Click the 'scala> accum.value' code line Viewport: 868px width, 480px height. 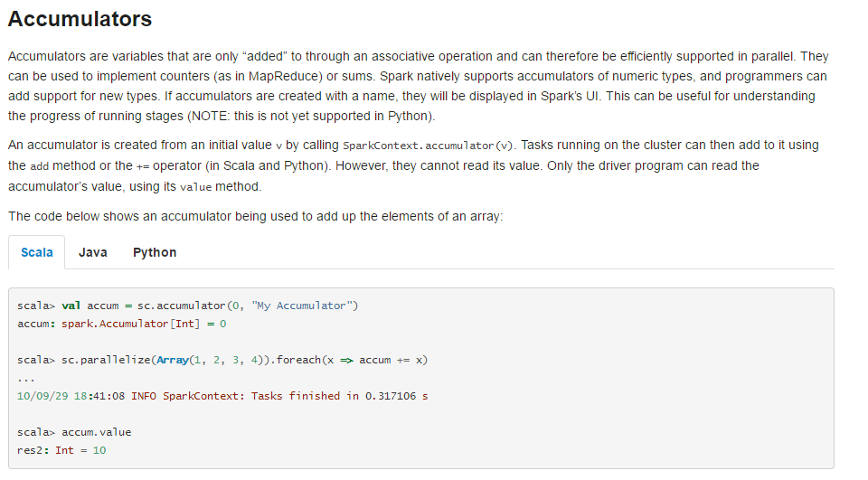(74, 432)
